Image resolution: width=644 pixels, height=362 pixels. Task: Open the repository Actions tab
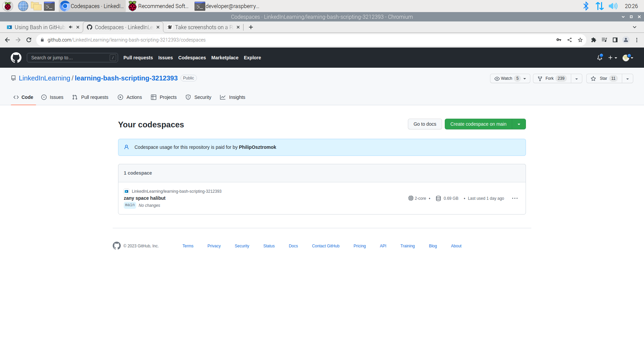[x=130, y=97]
